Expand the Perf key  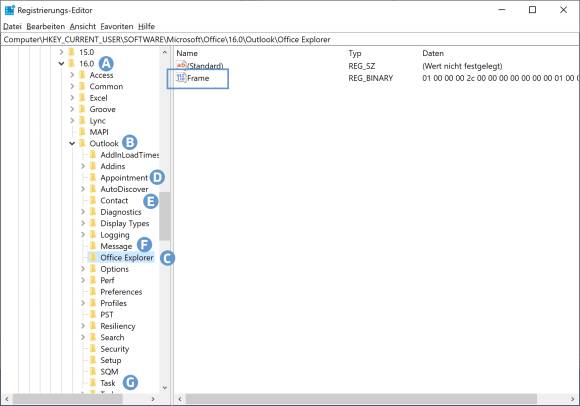click(x=83, y=280)
